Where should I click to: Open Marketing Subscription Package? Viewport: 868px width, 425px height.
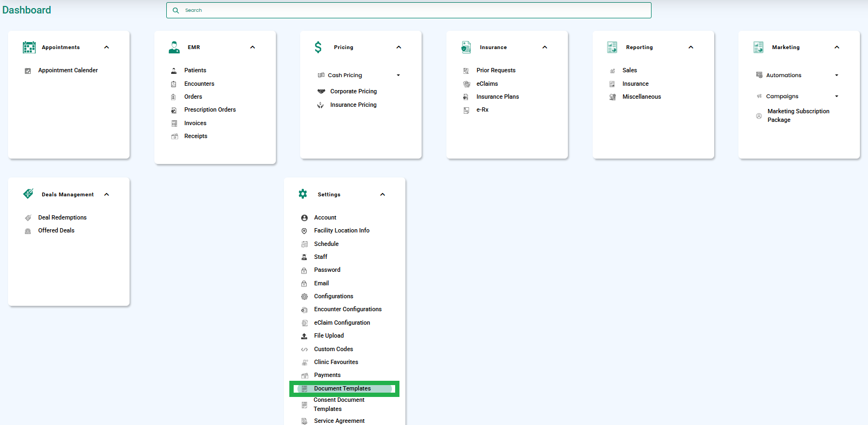798,116
